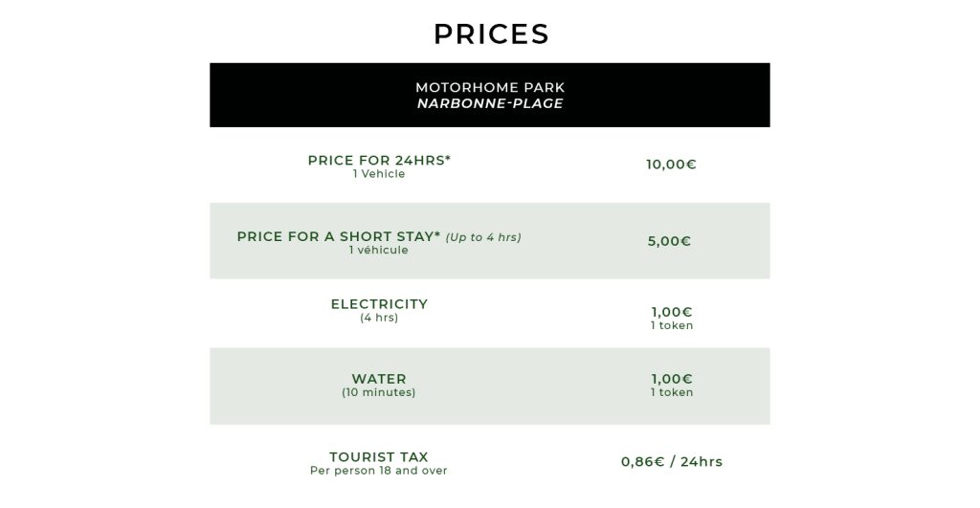Viewport: 980px width, 508px height.
Task: Click the 1 véhicule subtext
Action: [x=379, y=251]
